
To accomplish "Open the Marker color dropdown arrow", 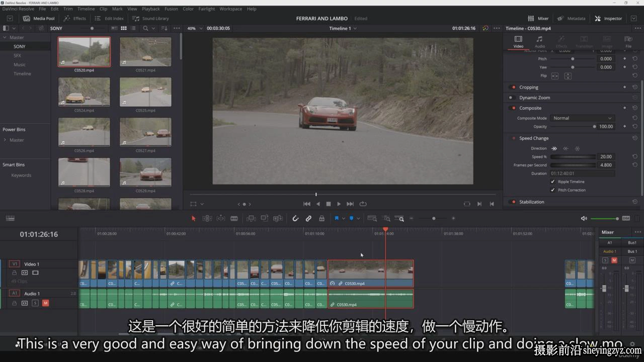I will click(358, 219).
